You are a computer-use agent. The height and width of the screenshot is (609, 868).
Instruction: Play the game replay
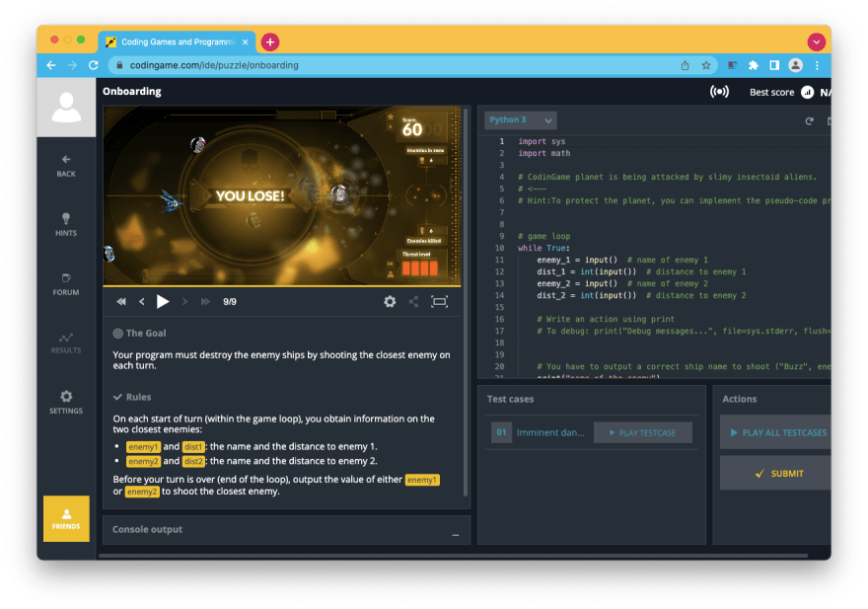coord(162,301)
